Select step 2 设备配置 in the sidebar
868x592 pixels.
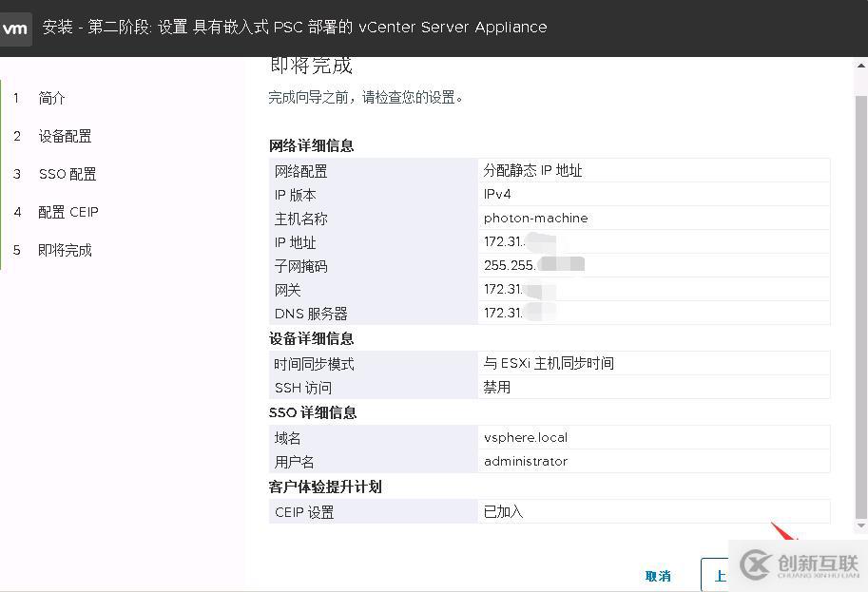(x=64, y=136)
